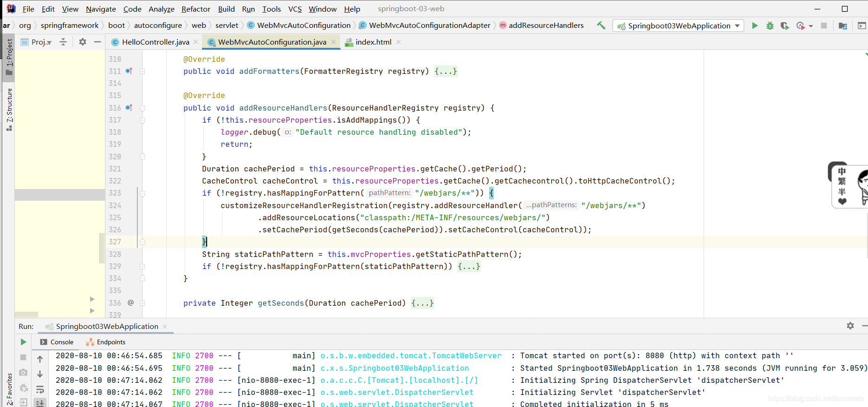Click overrides gutter icon on line 316
This screenshot has height=407, width=868.
(x=129, y=108)
